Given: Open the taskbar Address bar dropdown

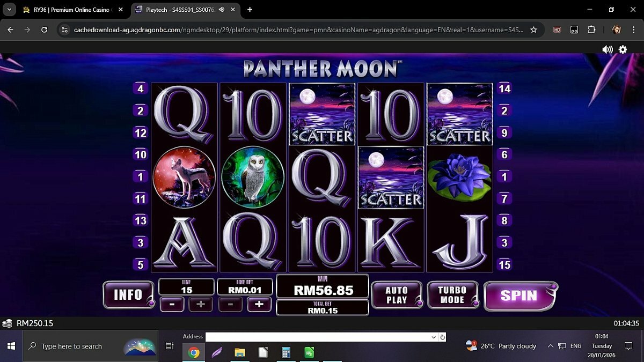Looking at the screenshot, I should tap(434, 337).
